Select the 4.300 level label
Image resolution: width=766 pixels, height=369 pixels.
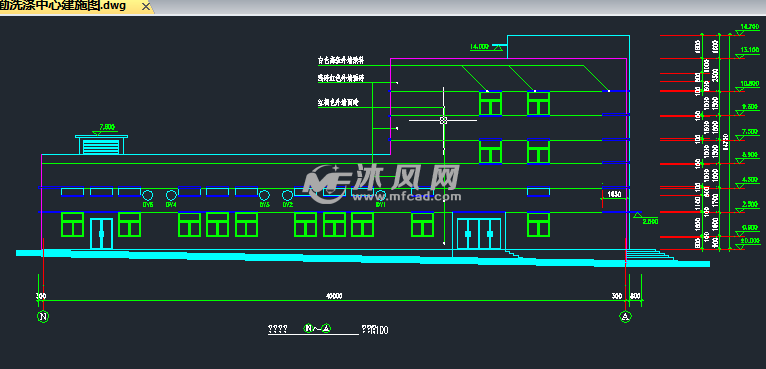click(749, 179)
